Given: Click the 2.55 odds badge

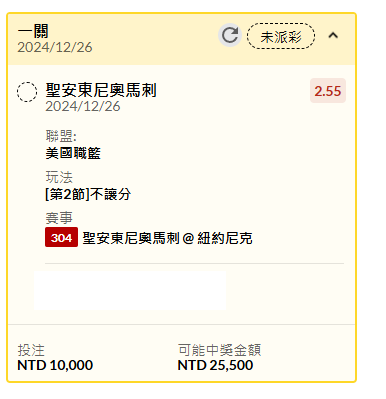Looking at the screenshot, I should click(x=328, y=91).
